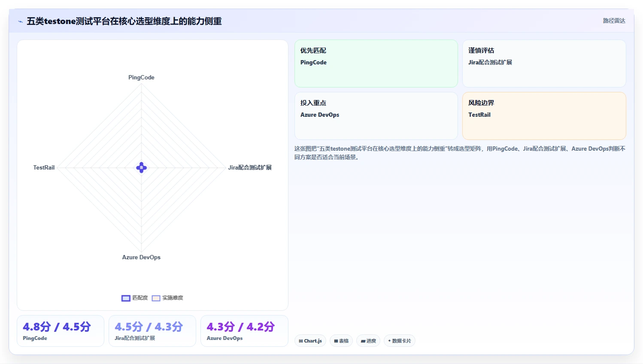Image resolution: width=643 pixels, height=364 pixels.
Task: Open the 谨慎评估 Jira card
Action: 544,64
